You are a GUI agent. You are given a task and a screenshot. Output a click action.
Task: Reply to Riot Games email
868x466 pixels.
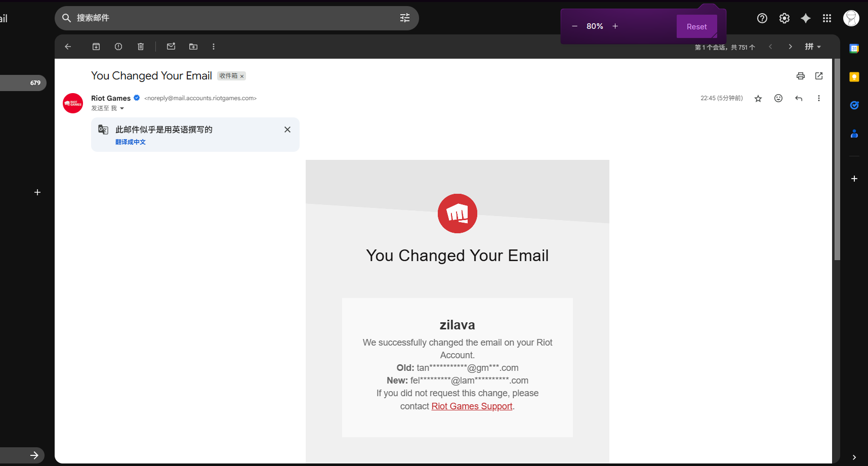coord(799,98)
